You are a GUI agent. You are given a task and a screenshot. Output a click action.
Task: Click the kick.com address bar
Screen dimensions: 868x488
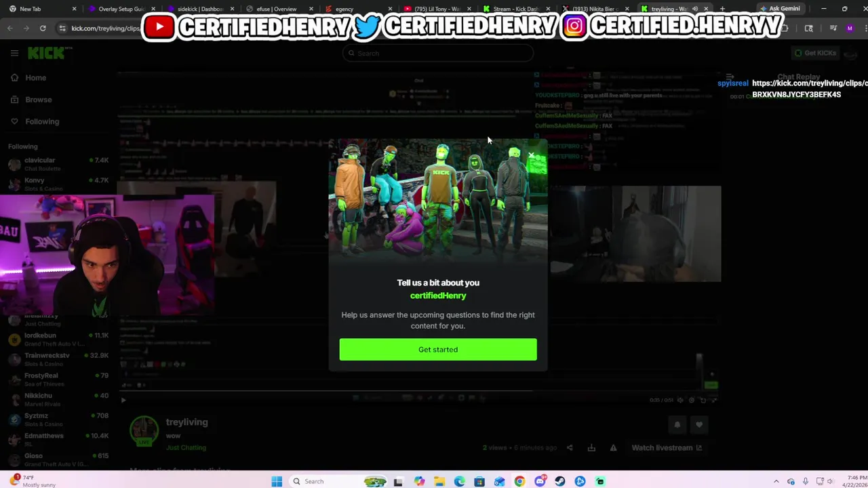pyautogui.click(x=105, y=28)
